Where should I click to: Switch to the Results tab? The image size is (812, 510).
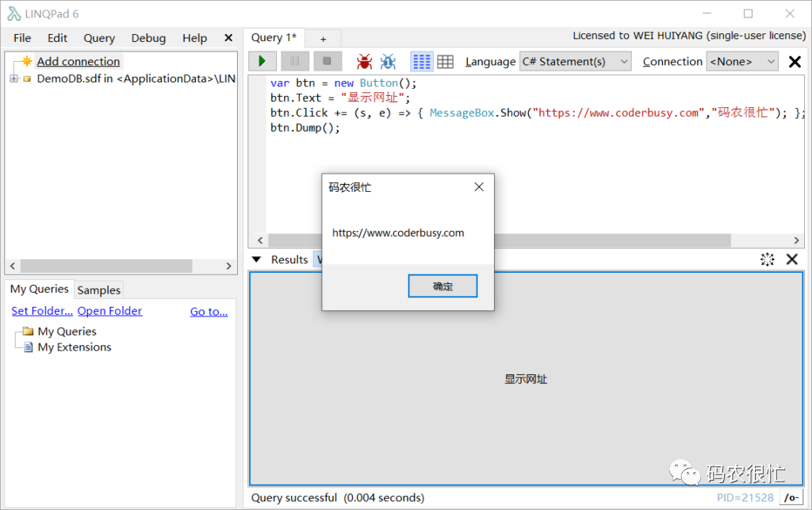[x=289, y=259]
